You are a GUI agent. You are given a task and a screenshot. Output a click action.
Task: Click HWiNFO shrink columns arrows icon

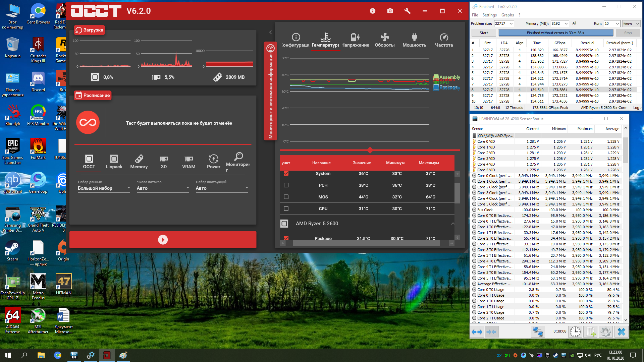point(491,332)
